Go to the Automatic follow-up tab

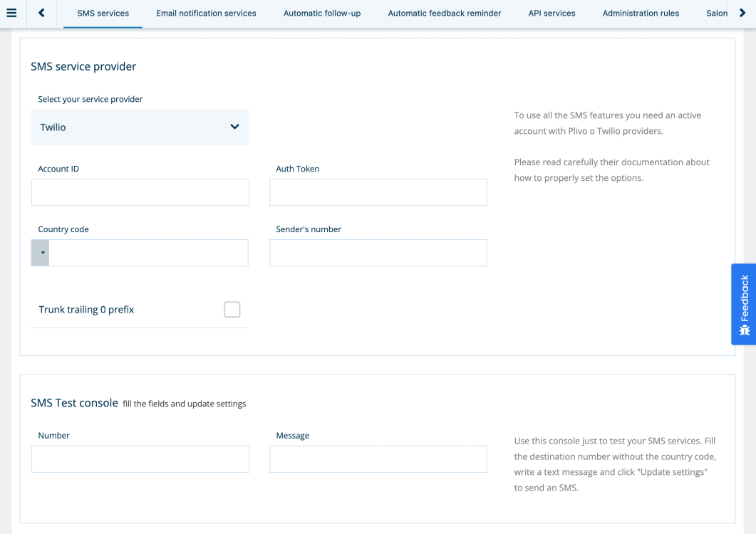(321, 14)
